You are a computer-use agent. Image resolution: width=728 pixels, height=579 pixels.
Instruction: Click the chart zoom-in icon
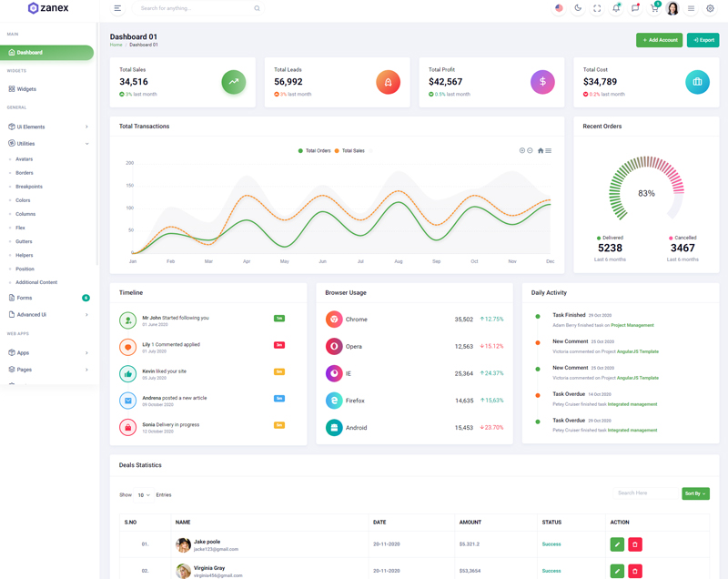(x=522, y=150)
